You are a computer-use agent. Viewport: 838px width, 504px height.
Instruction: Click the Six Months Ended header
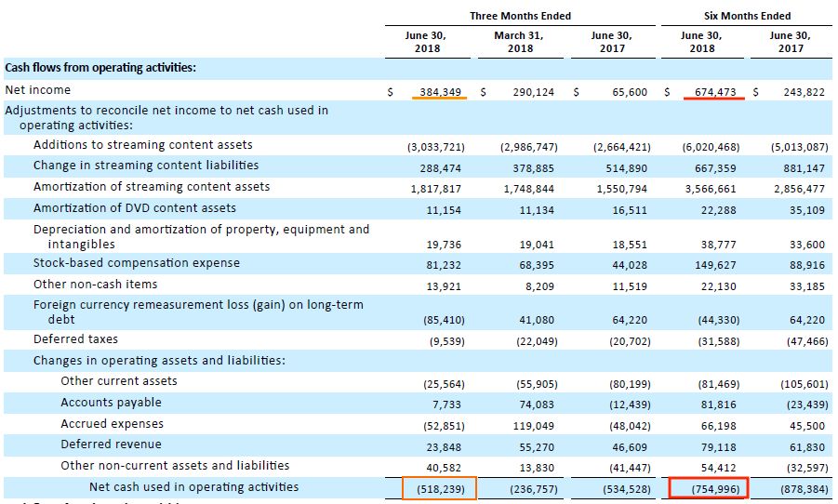(747, 16)
